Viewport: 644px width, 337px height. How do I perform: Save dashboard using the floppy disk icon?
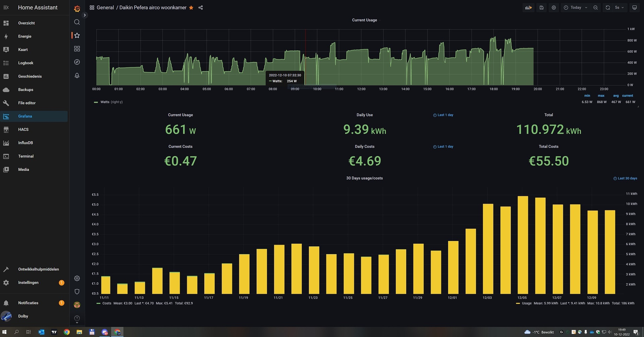[x=541, y=8]
